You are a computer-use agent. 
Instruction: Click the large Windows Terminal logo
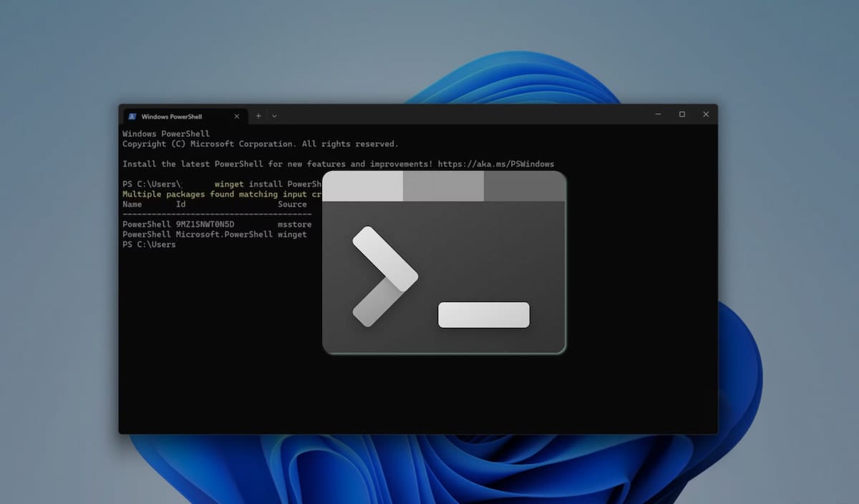click(444, 262)
